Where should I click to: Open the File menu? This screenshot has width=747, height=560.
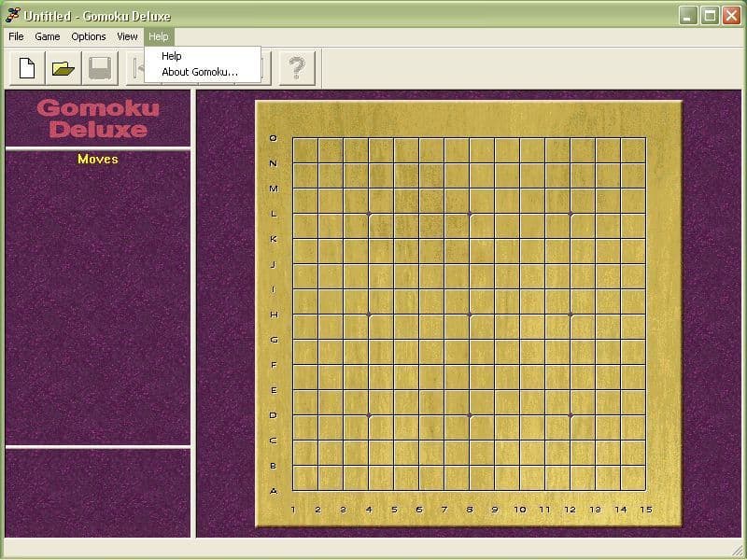[16, 36]
